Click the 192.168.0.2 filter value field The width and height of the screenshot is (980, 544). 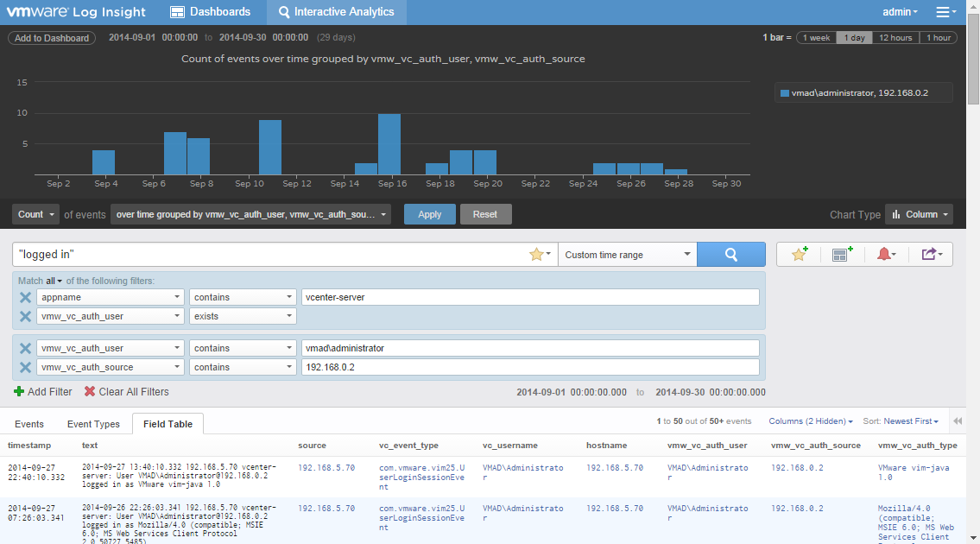tap(530, 367)
